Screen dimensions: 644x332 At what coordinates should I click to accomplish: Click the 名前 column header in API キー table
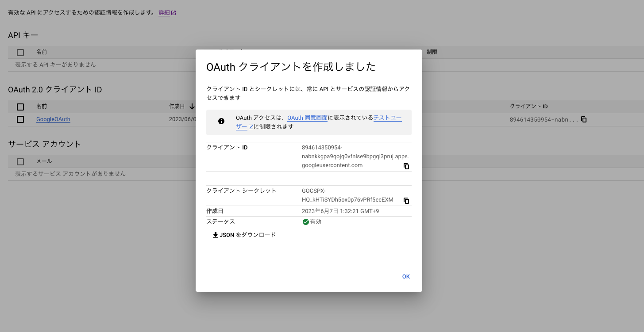42,52
